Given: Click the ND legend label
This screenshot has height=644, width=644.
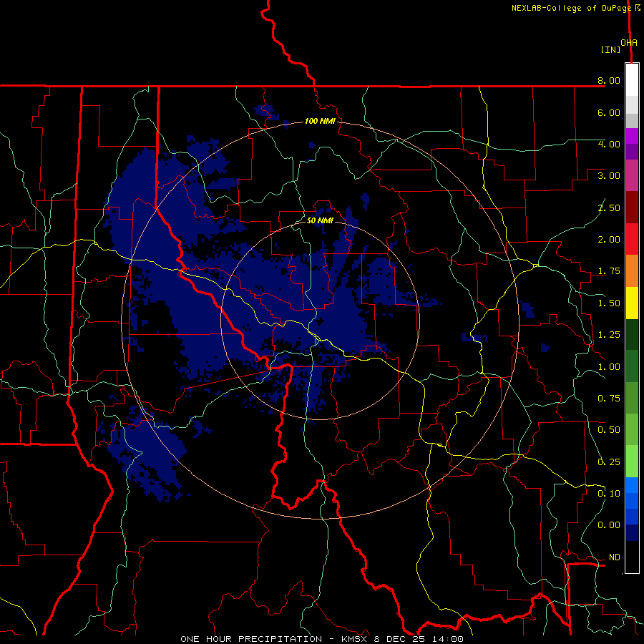Looking at the screenshot, I should click(615, 557).
